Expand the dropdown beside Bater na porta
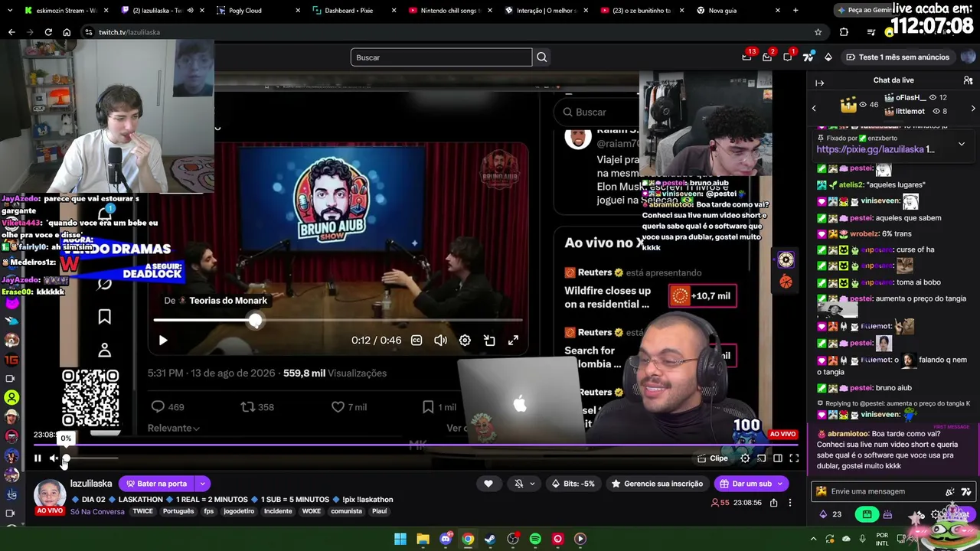980x551 pixels. (x=202, y=484)
